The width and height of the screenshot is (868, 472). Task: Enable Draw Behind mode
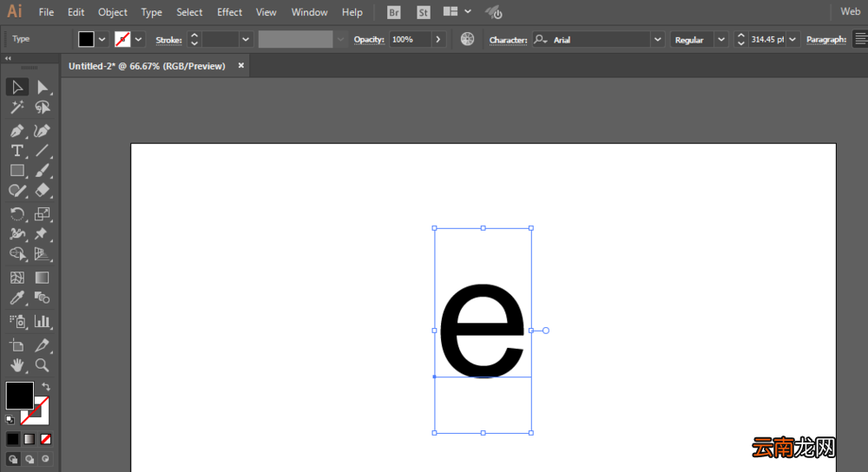[x=30, y=459]
